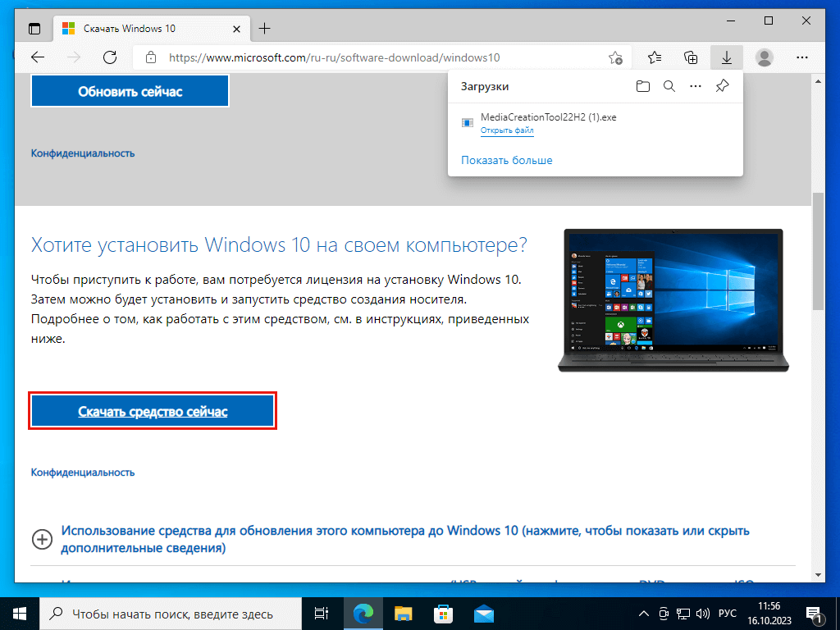Add this page to favorites
The image size is (840, 630).
[615, 57]
